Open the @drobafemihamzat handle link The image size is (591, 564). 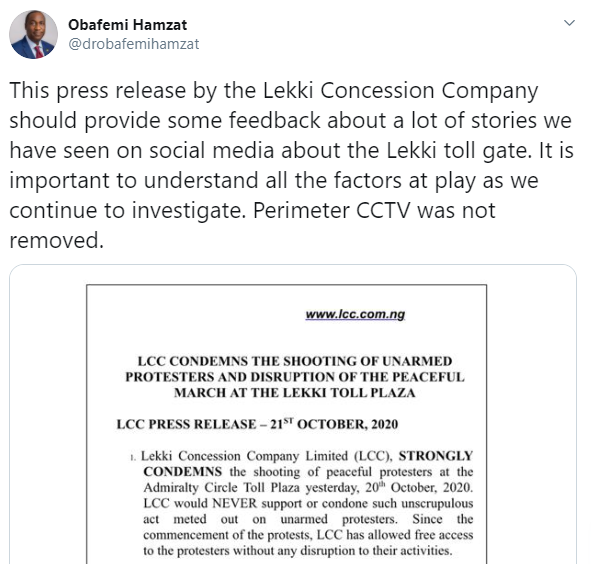[x=133, y=44]
